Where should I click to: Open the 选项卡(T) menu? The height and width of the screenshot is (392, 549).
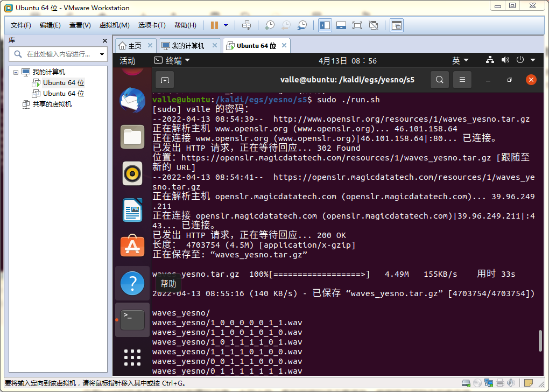coord(152,25)
